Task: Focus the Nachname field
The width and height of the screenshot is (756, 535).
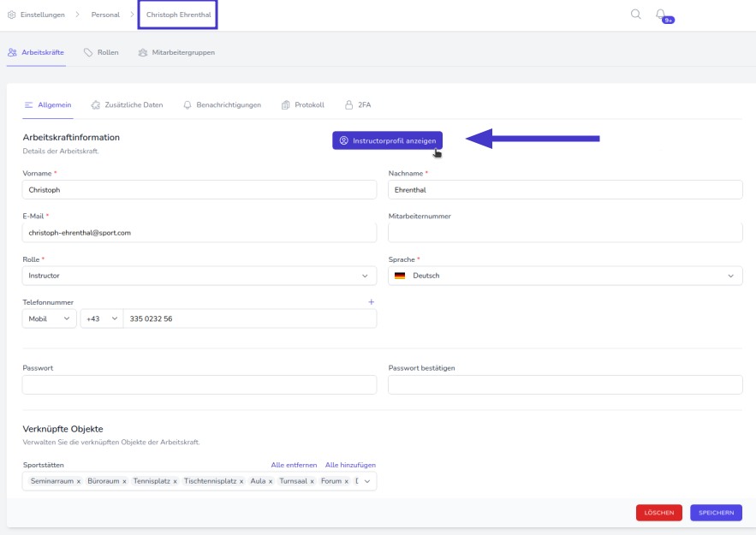Action: [x=565, y=190]
